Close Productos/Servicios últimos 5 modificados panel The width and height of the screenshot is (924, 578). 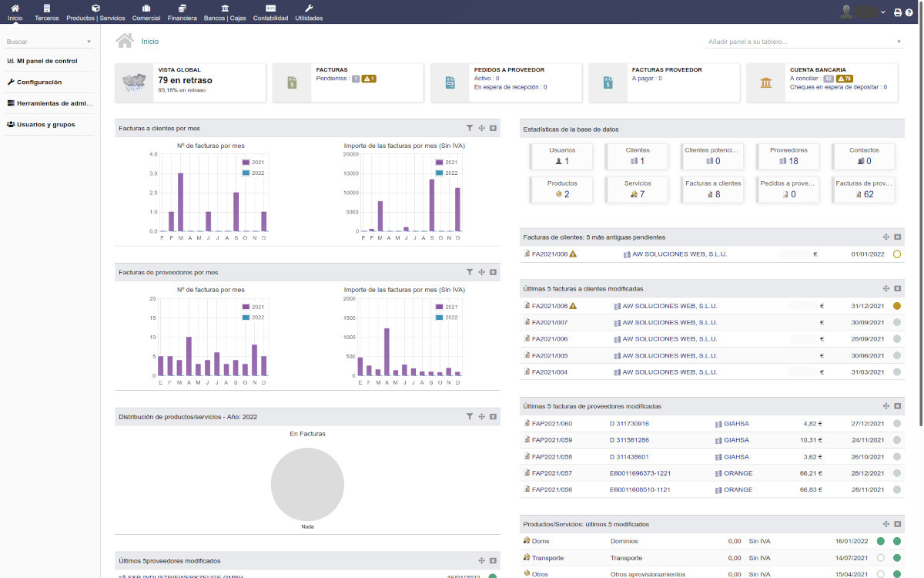coord(897,524)
